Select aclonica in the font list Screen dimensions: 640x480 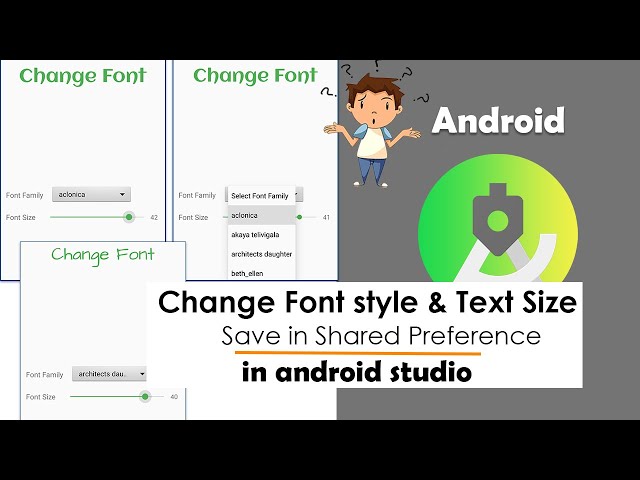pyautogui.click(x=261, y=215)
